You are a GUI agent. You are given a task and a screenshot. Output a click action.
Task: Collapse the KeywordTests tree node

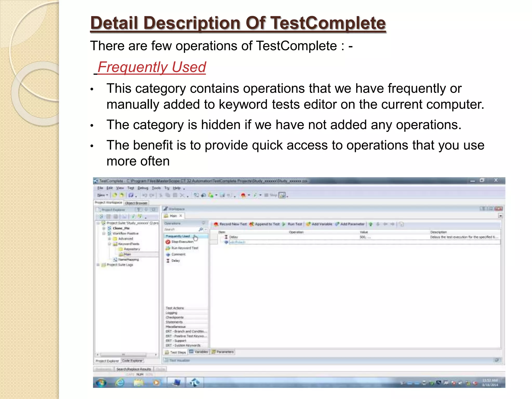109,244
